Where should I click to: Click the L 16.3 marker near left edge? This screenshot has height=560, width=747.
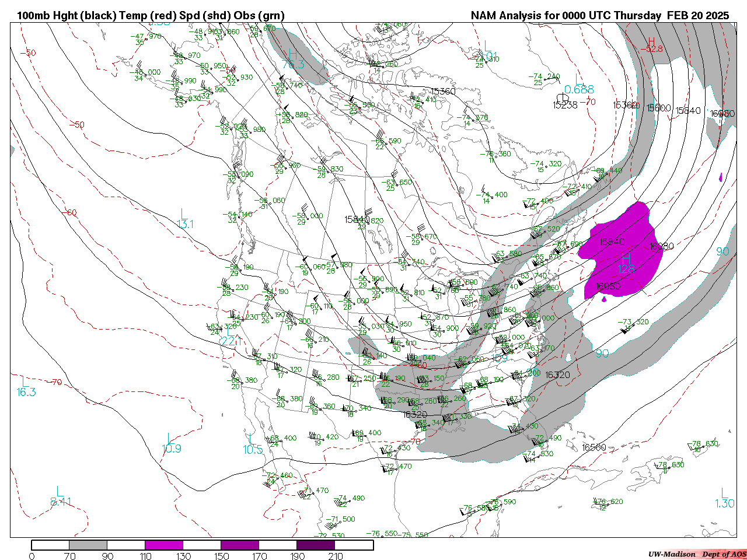pos(26,387)
